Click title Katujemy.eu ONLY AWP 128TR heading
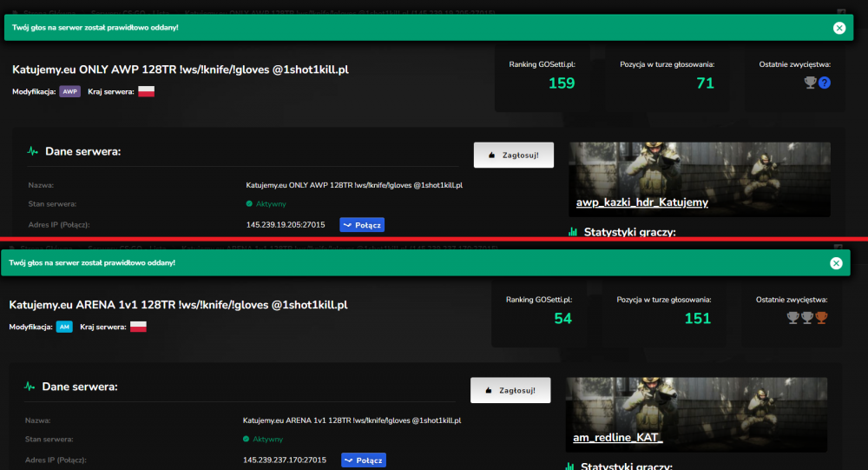Viewport: 868px width, 470px height. pyautogui.click(x=181, y=70)
